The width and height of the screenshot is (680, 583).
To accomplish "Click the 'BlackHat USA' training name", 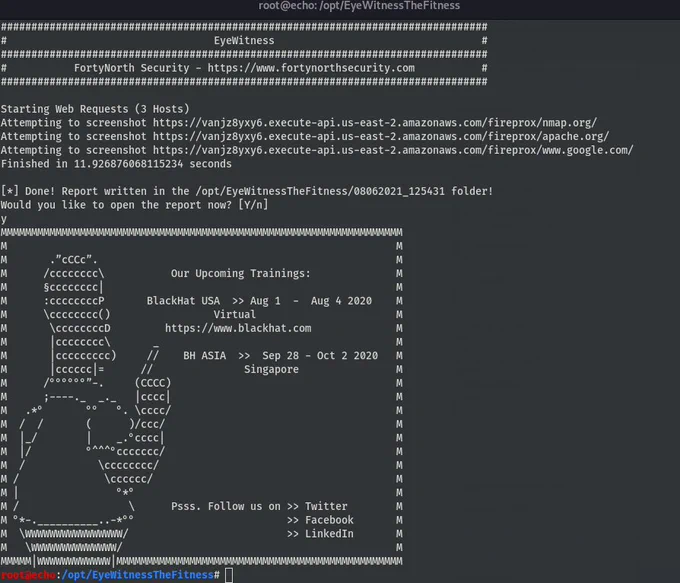I will [183, 301].
